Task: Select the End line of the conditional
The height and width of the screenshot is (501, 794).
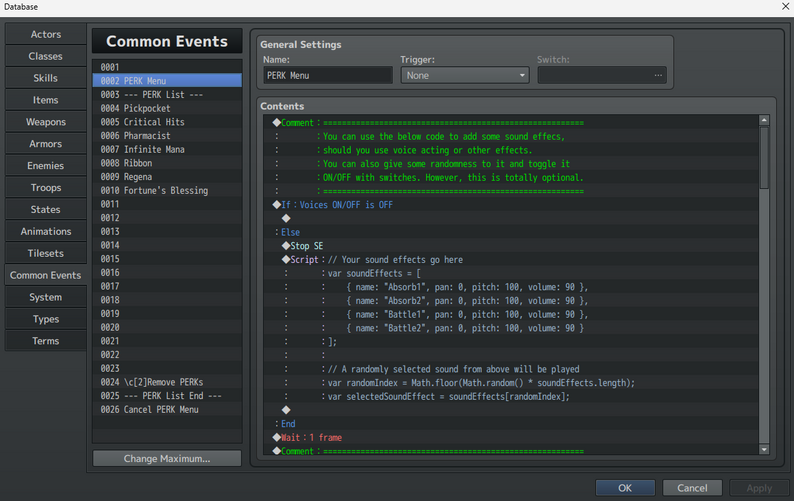Action: (511, 423)
